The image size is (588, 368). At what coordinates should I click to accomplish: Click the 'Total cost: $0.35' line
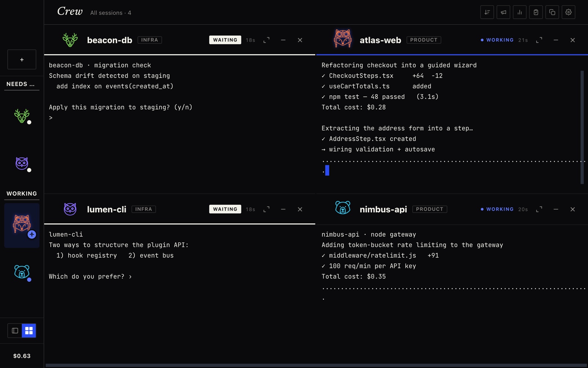point(354,276)
